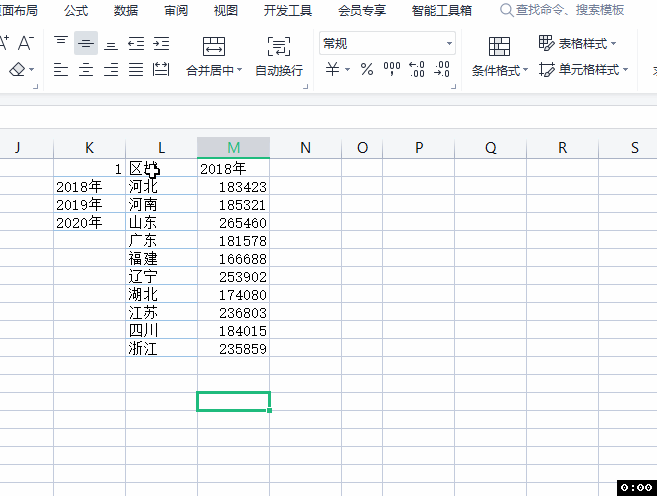The image size is (657, 496).
Task: Click the cell with value 253902
Action: [x=233, y=276]
